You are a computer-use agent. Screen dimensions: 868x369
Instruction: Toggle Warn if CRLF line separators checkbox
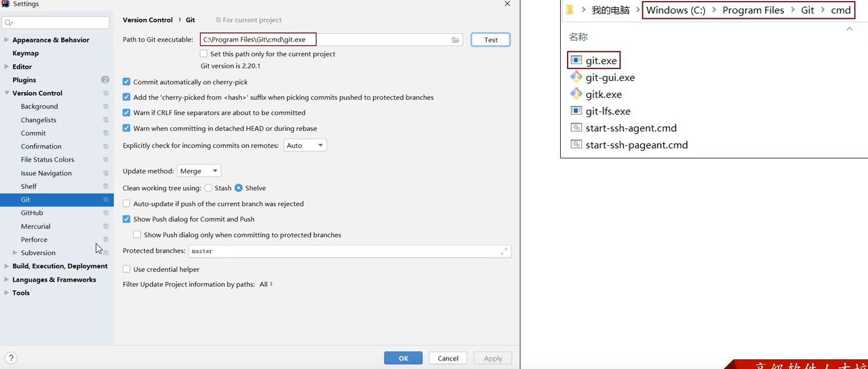pos(127,113)
